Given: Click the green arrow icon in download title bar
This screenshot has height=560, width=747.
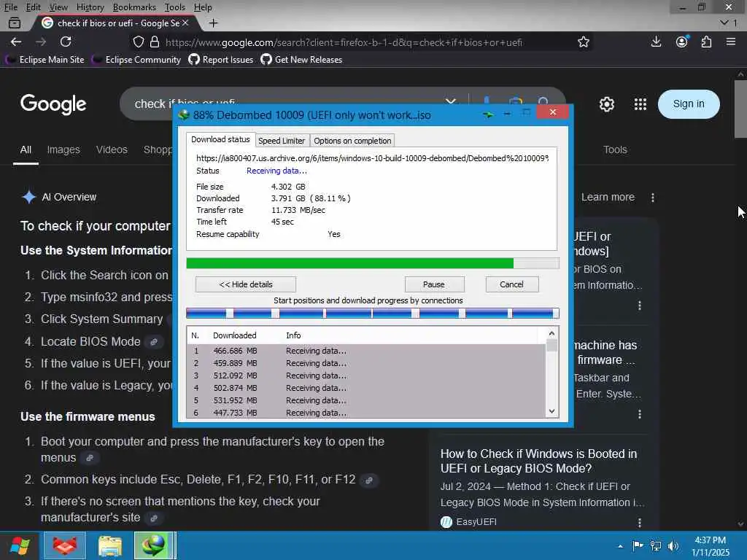Looking at the screenshot, I should pyautogui.click(x=487, y=114).
